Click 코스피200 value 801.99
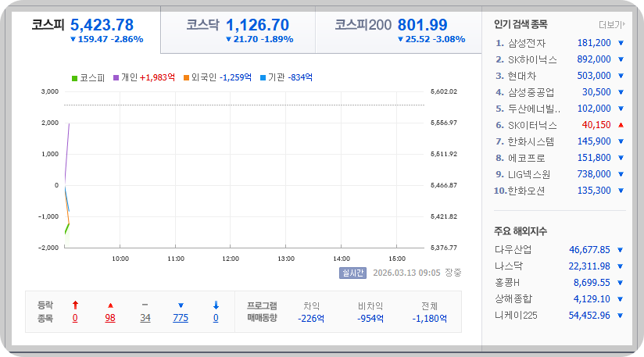The image size is (644, 357). coord(422,25)
